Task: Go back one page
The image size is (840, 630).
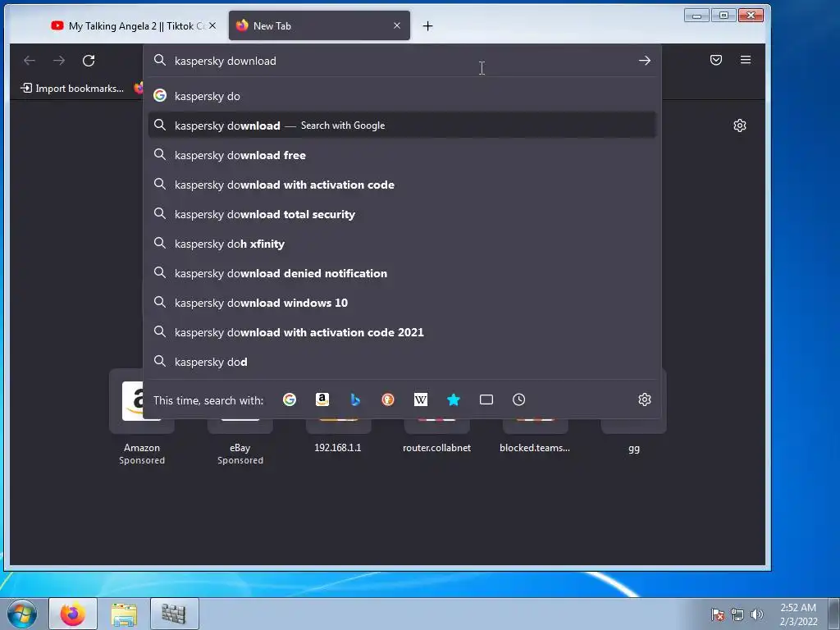Action: tap(30, 61)
